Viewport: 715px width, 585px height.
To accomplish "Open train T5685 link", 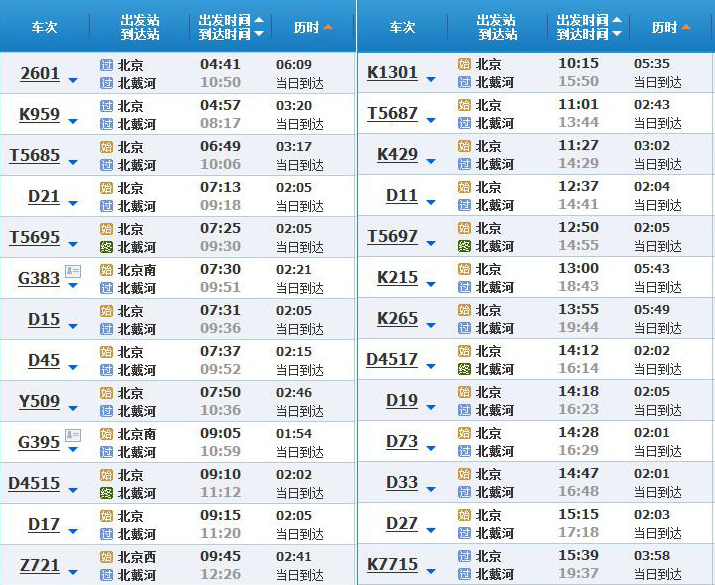I will [x=35, y=155].
